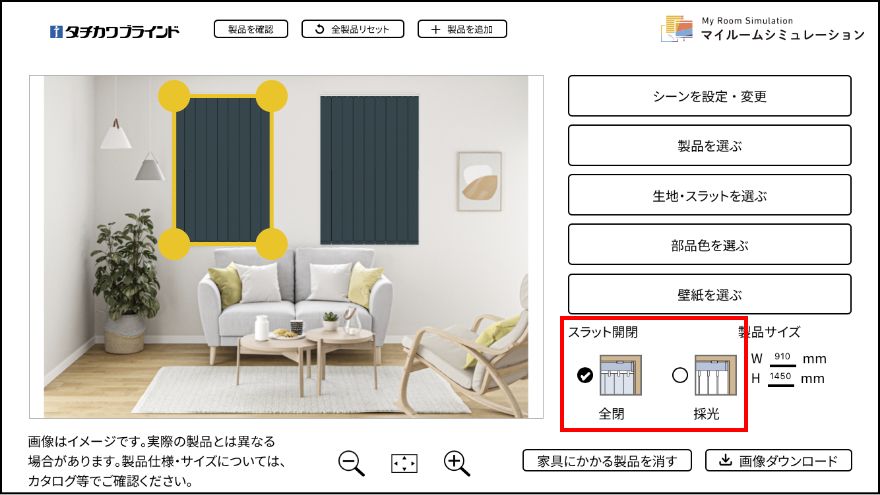Click the width W 910 input field

coord(782,358)
